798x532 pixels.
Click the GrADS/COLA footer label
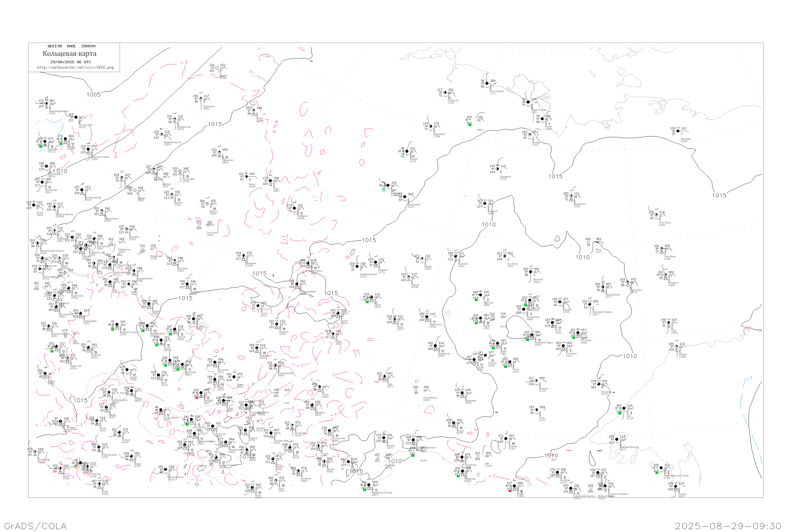(35, 526)
